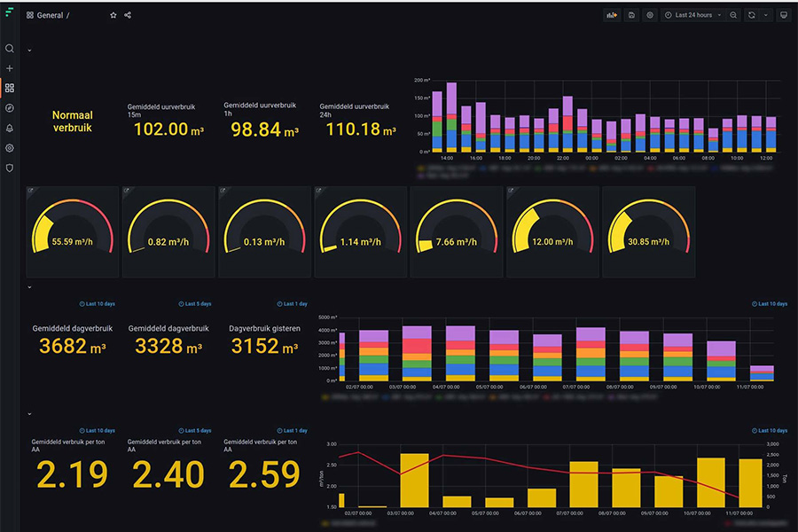Open Server Admin shield icon
Image resolution: width=798 pixels, height=532 pixels.
point(10,168)
